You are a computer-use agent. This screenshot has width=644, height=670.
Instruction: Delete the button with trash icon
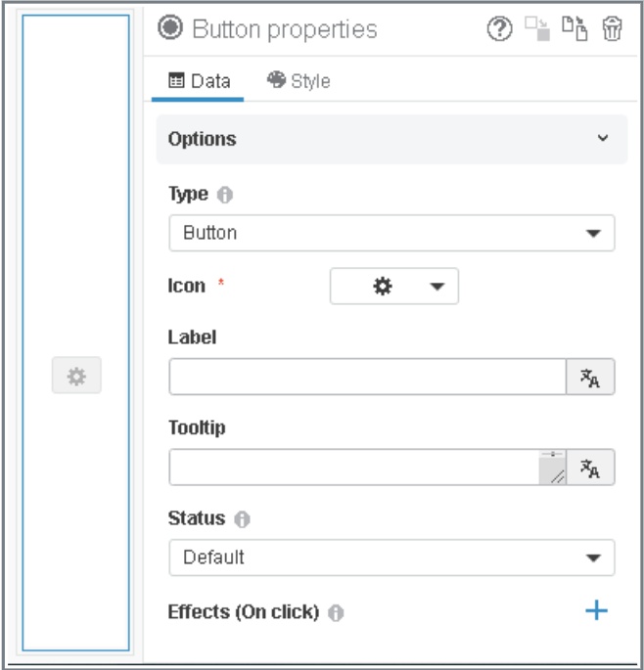613,29
